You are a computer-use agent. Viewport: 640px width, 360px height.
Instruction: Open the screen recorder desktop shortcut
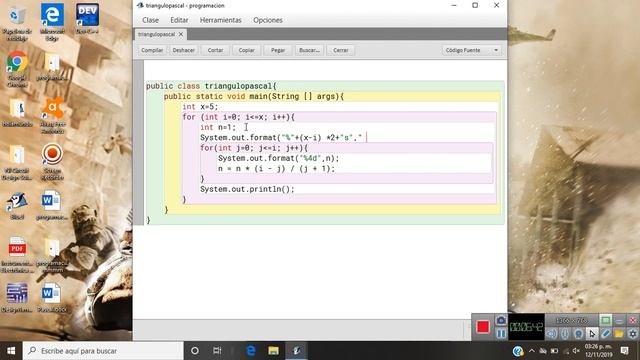(52, 162)
